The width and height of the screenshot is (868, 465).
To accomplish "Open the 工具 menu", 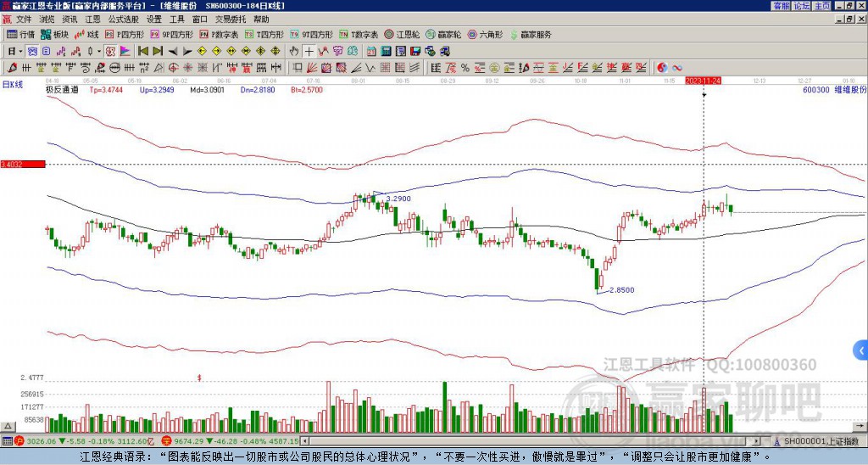I will (176, 20).
